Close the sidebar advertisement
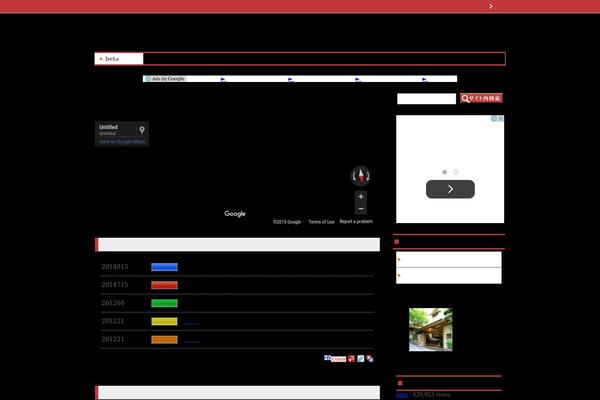Screen dimensions: 600x400 tap(500, 119)
